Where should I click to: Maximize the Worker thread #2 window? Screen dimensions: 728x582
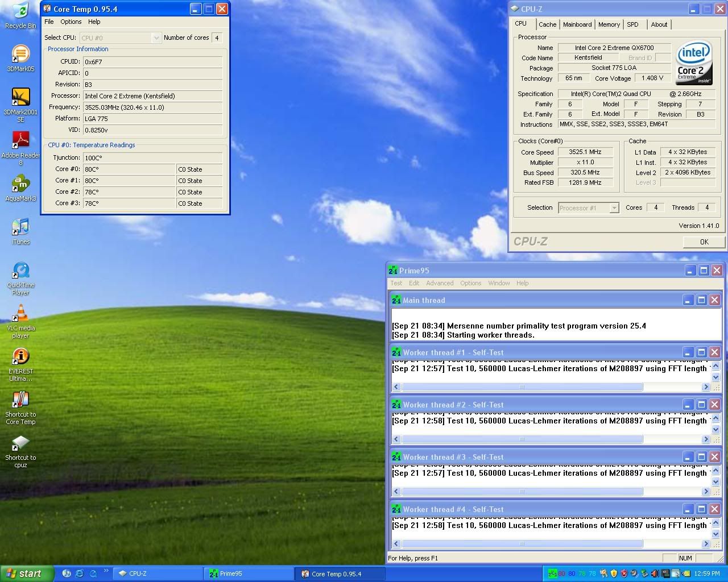click(x=701, y=405)
